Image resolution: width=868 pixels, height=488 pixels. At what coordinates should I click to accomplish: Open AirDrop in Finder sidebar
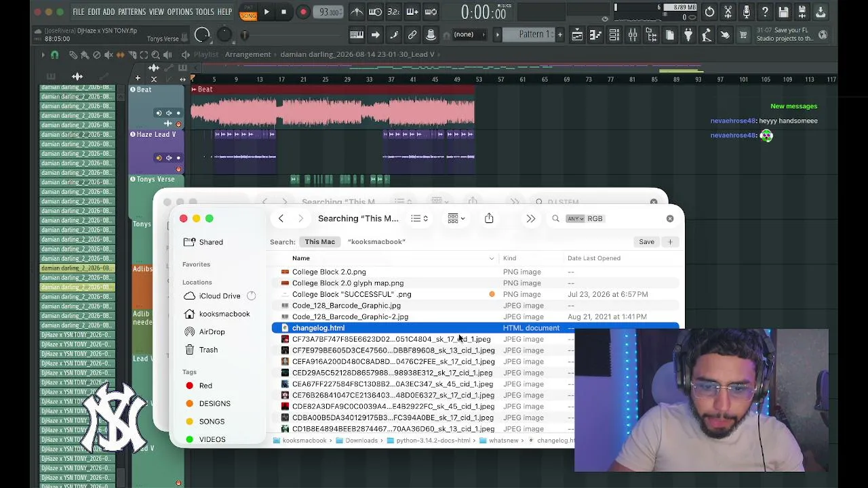[x=212, y=331]
